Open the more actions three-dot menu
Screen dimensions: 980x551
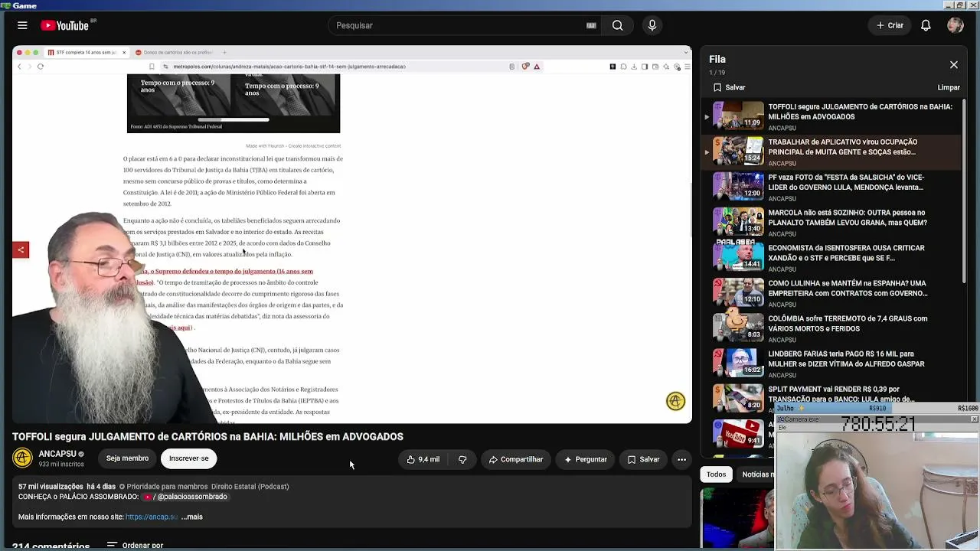click(681, 459)
